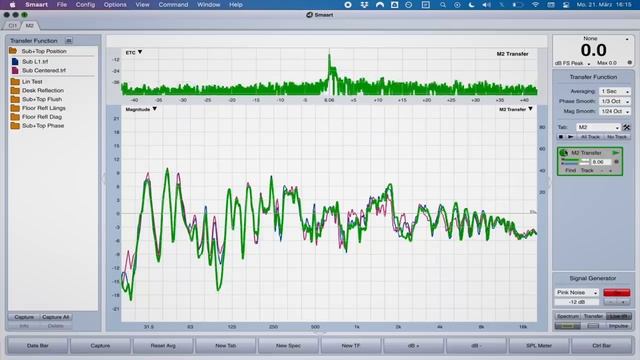The height and width of the screenshot is (360, 640).
Task: Open the Lin Test folder icon
Action: tap(15, 82)
